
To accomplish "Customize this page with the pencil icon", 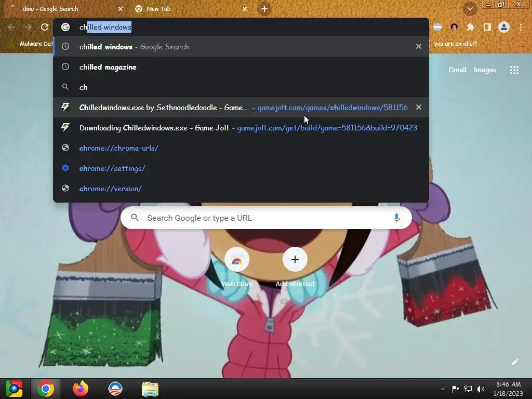I will 515,362.
